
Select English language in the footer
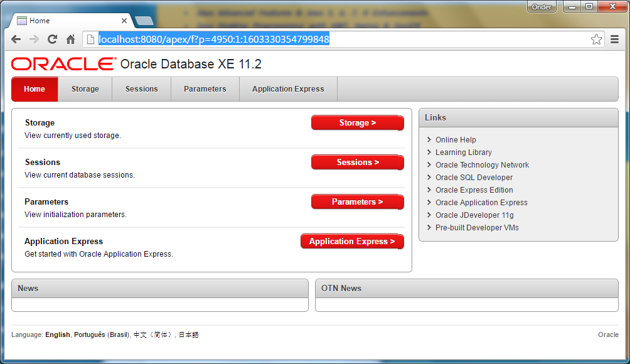[58, 335]
